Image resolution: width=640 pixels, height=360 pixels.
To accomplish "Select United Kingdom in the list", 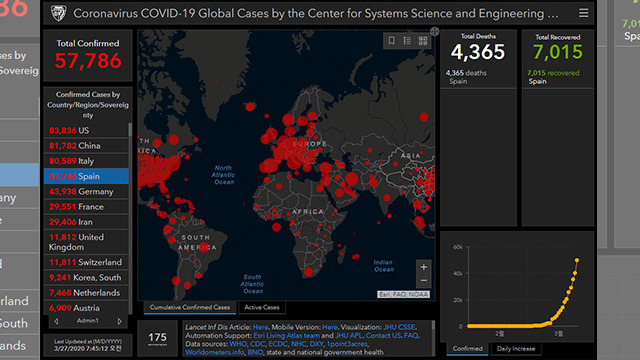I will 86,242.
